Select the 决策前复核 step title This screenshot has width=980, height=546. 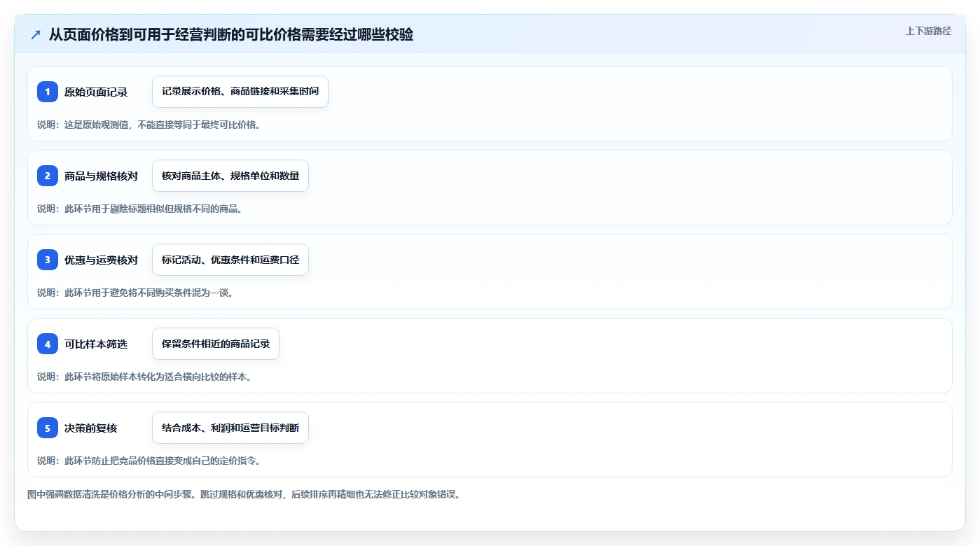tap(91, 428)
